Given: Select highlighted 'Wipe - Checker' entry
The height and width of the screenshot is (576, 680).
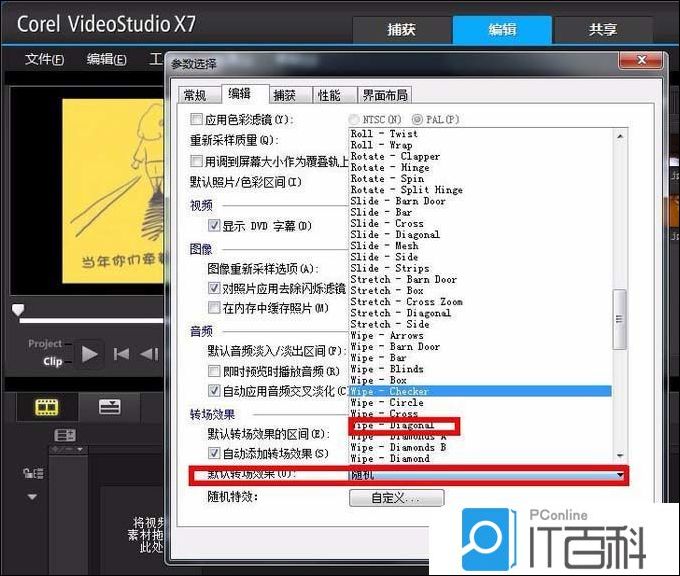Looking at the screenshot, I should point(481,392).
